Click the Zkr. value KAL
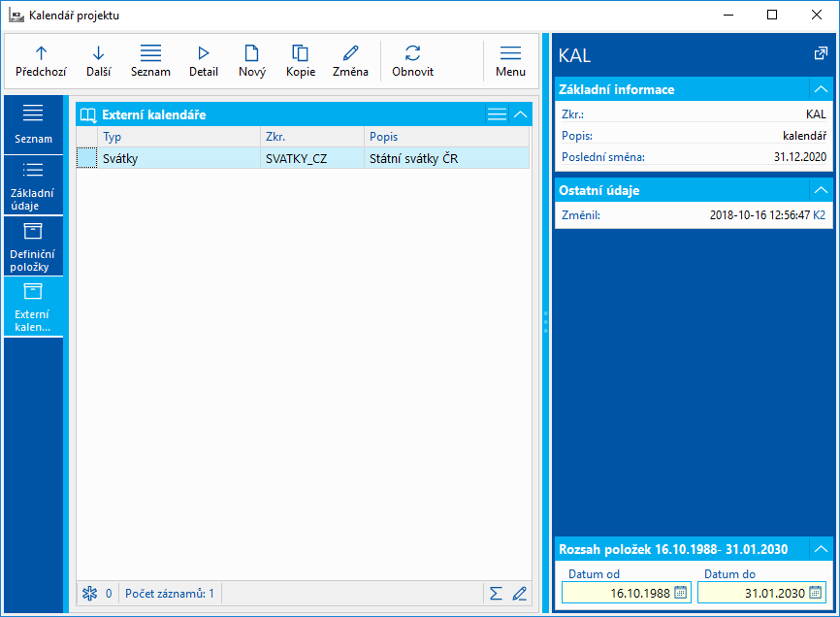 pyautogui.click(x=816, y=114)
